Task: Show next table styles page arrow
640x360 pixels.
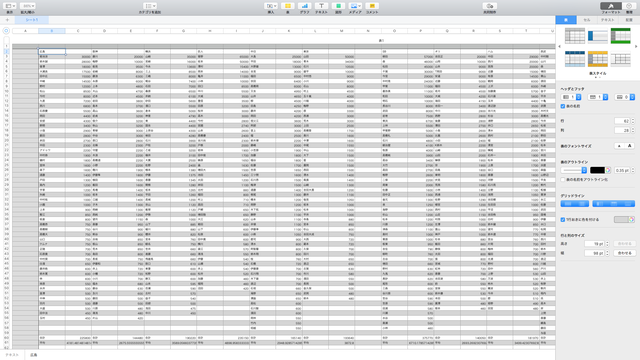Action: coord(636,47)
